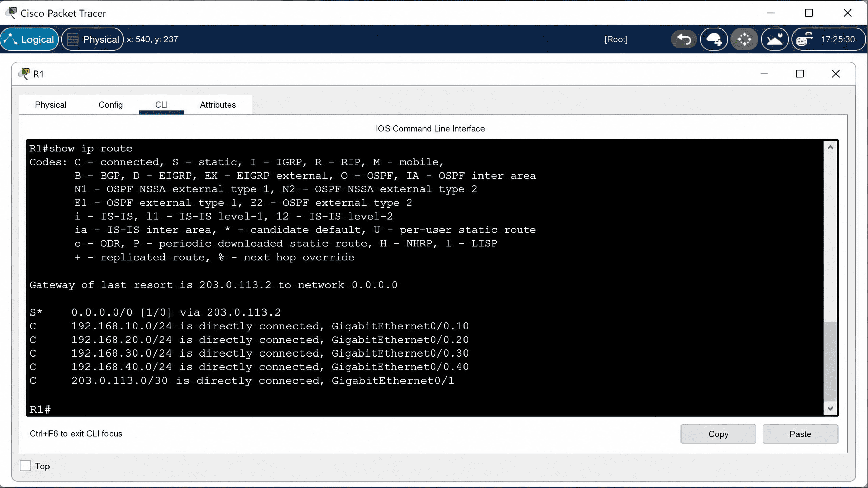
Task: Click the CLI vertical scrollbar thumb
Action: tap(830, 361)
